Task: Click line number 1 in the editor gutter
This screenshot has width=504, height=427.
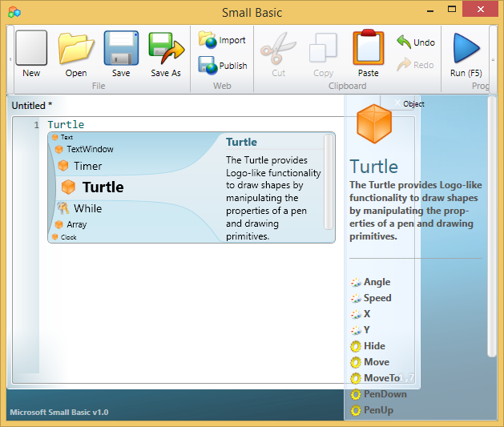Action: (x=37, y=125)
